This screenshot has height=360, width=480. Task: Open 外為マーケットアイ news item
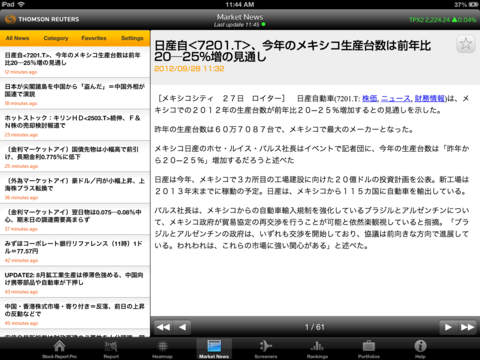tap(75, 188)
